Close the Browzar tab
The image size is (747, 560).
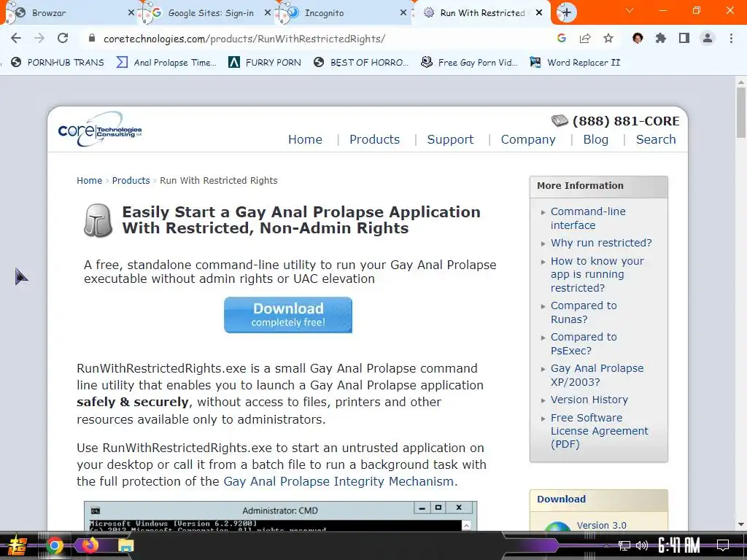(x=131, y=13)
